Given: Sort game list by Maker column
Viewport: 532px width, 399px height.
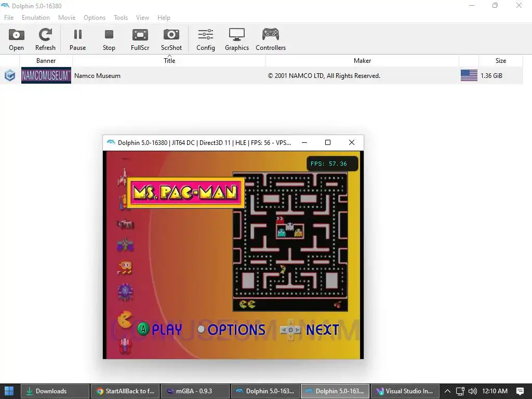Looking at the screenshot, I should (362, 61).
